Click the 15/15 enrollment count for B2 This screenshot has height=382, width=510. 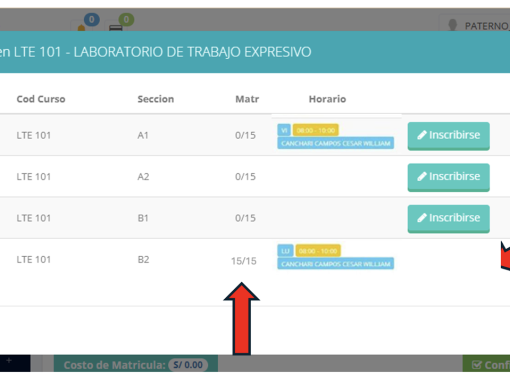[244, 261]
